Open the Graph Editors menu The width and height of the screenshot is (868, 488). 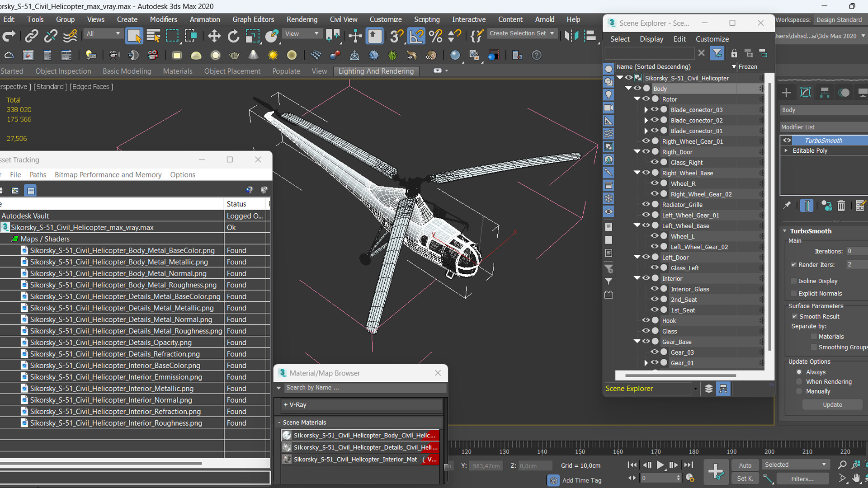coord(253,19)
